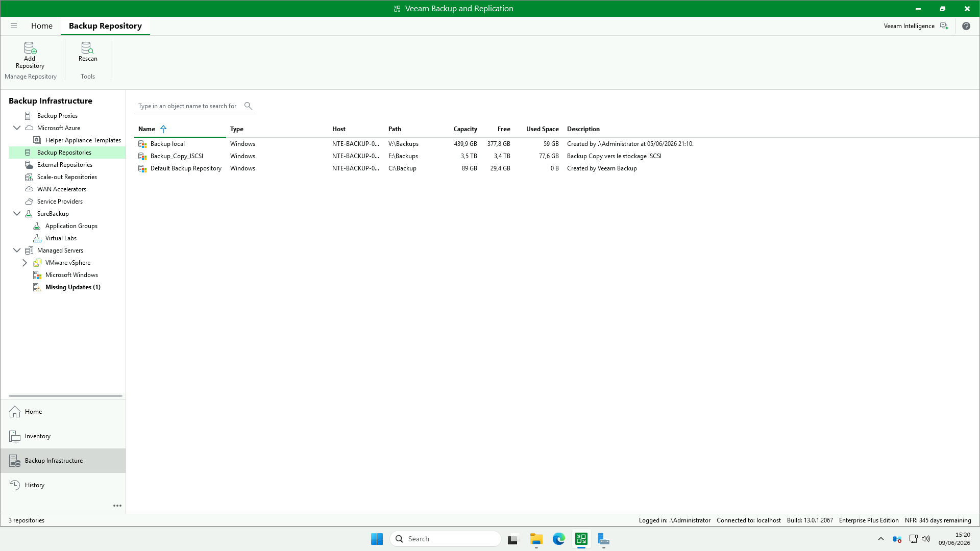
Task: Show hidden system tray icons
Action: point(880,539)
